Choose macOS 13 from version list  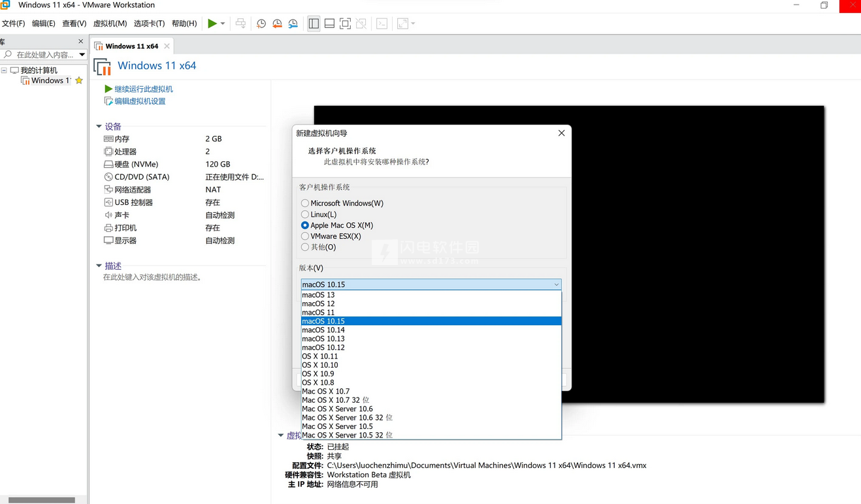(431, 295)
